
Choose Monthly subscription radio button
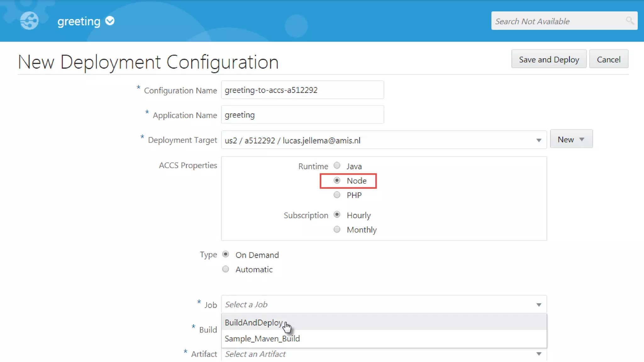(x=337, y=229)
